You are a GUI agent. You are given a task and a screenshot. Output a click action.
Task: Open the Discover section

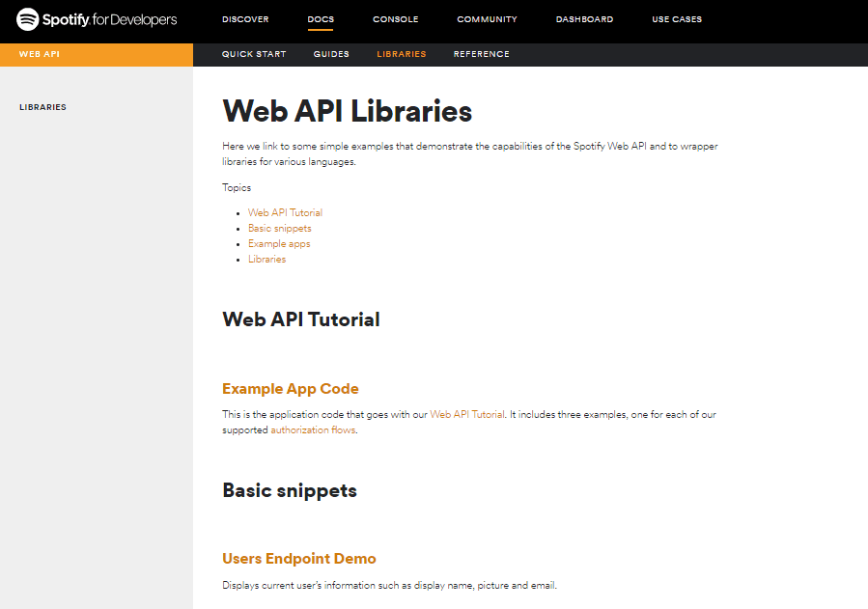tap(245, 19)
